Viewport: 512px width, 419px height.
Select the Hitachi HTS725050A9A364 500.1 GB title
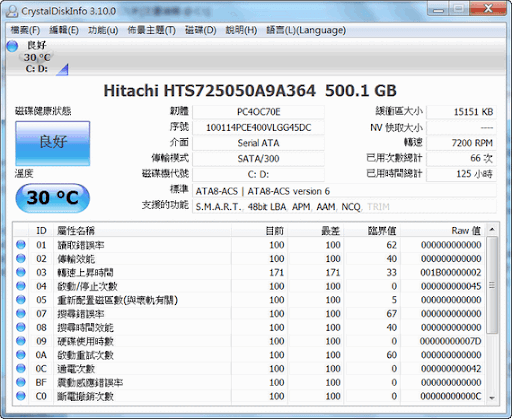point(250,91)
